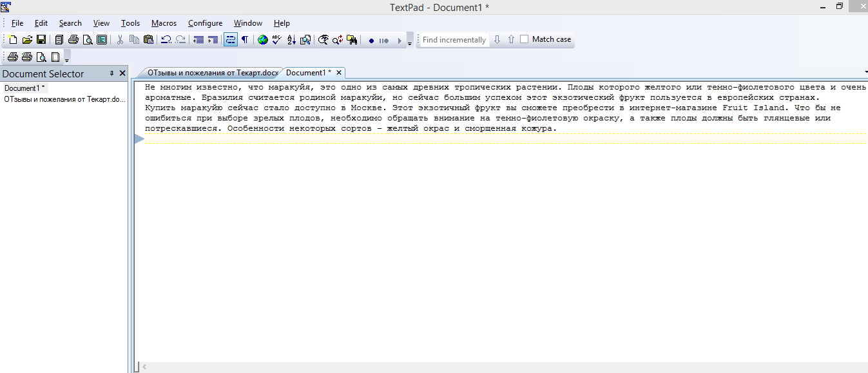Viewport: 868px width, 373px height.
Task: Click the Sort A-Z icon
Action: 291,40
